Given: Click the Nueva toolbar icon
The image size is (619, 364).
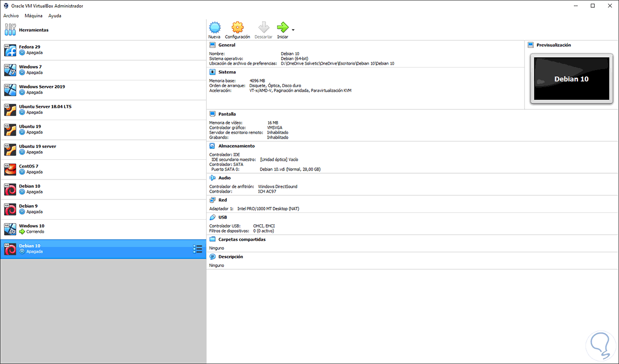Looking at the screenshot, I should pos(215,27).
